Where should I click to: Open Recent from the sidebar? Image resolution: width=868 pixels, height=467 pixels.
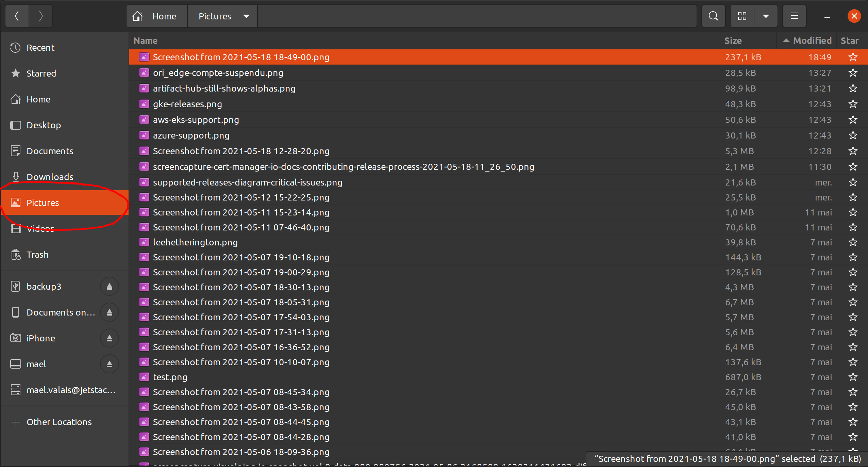[x=40, y=48]
